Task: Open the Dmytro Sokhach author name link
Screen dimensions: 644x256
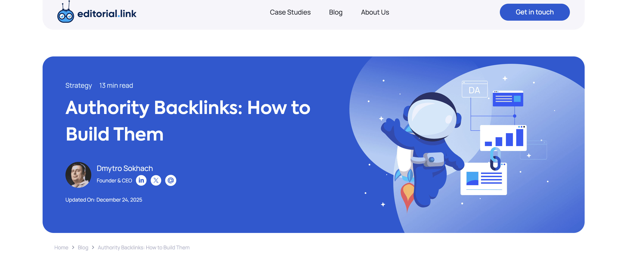Action: [124, 168]
